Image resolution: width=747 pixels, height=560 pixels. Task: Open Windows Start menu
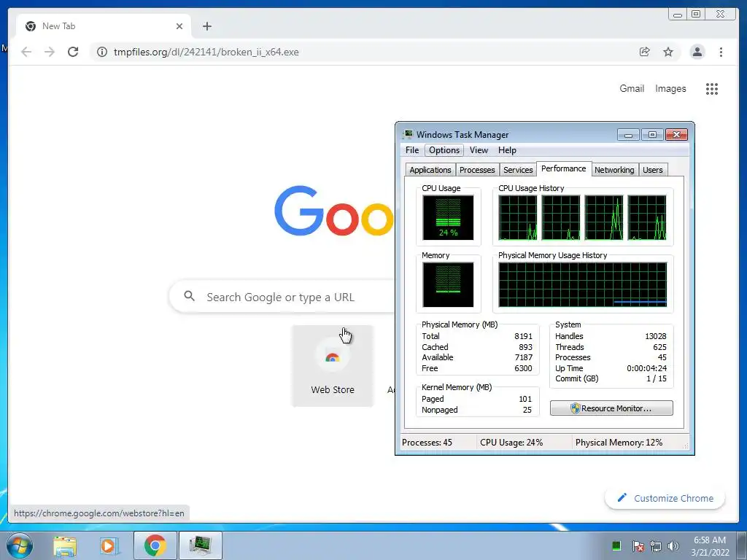(19, 545)
